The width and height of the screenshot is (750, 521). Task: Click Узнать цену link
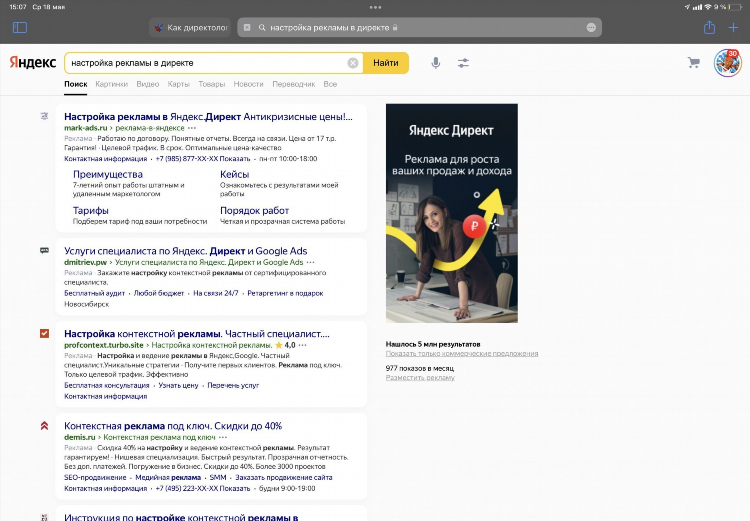point(178,386)
